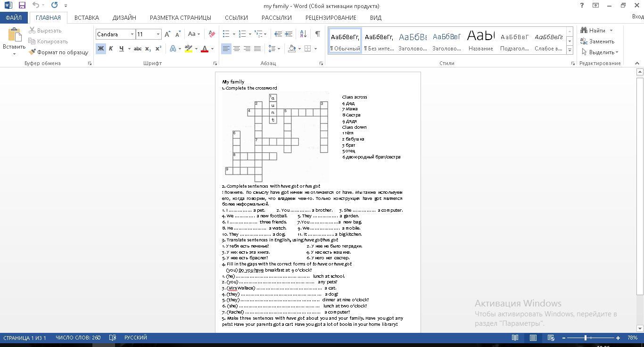Open the font name dropdown (Candara)
The image size is (644, 347).
[132, 34]
